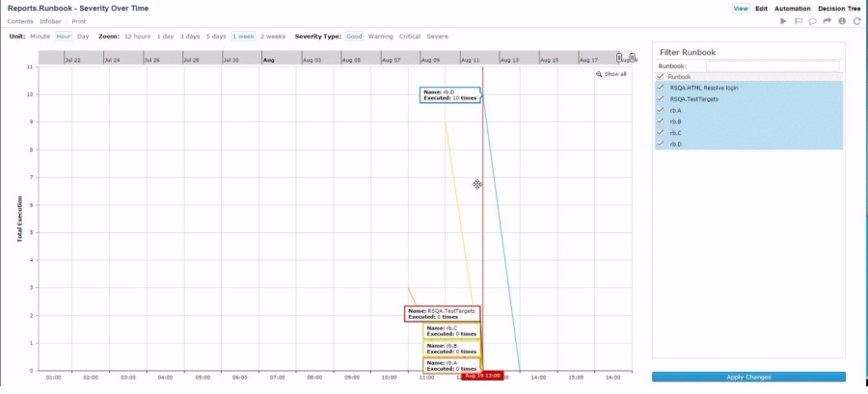Click the refresh icon
The image size is (868, 394).
(856, 21)
